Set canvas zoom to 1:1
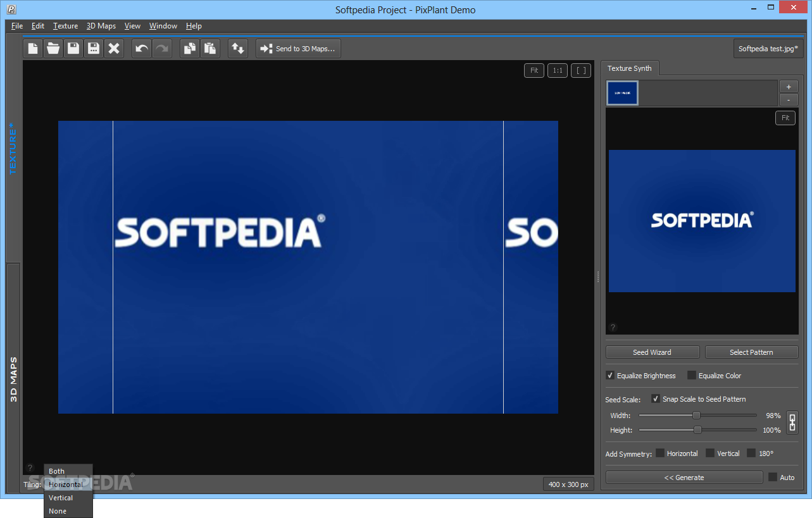The width and height of the screenshot is (812, 518). pos(558,70)
